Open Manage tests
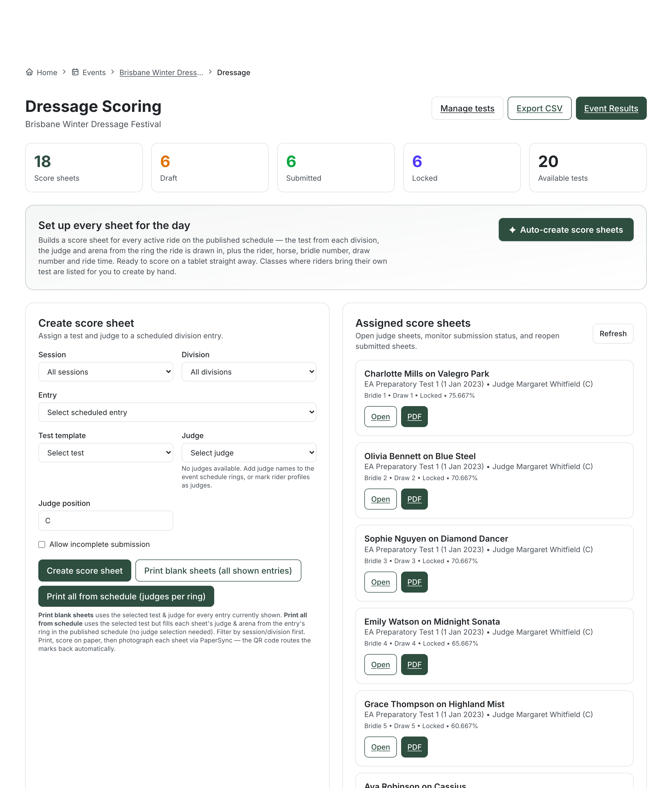This screenshot has width=672, height=788. (467, 108)
